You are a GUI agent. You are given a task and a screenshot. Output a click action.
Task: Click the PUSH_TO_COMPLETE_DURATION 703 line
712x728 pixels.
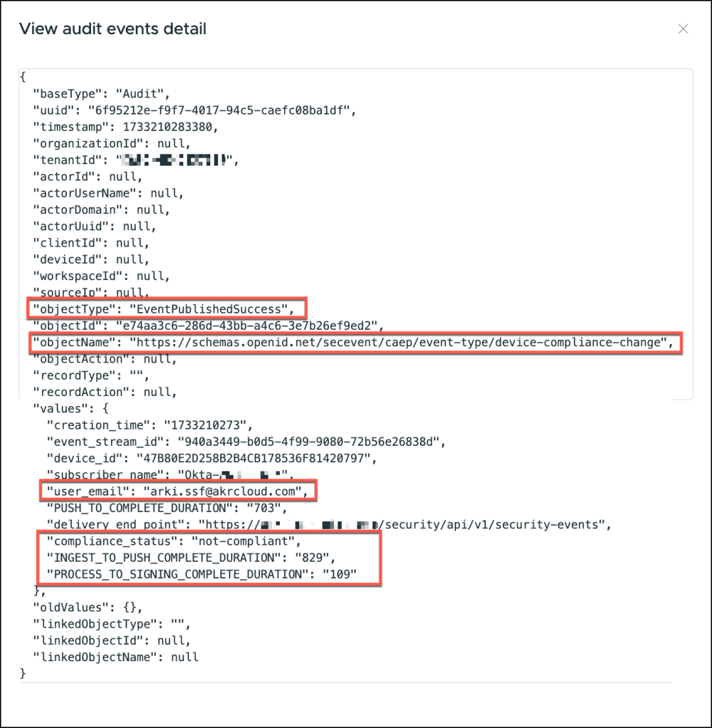click(165, 508)
